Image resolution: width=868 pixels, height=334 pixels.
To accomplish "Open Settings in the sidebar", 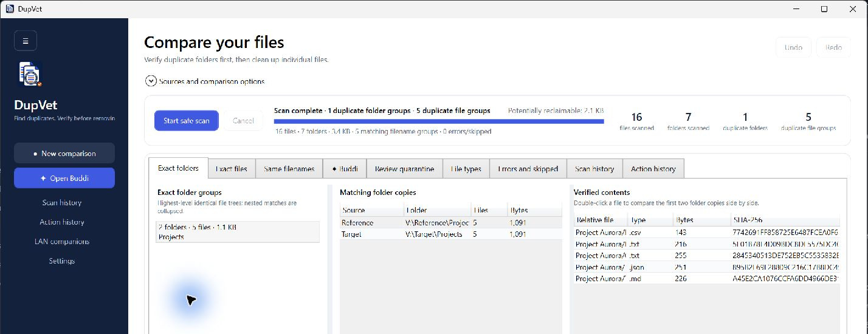I will point(62,261).
